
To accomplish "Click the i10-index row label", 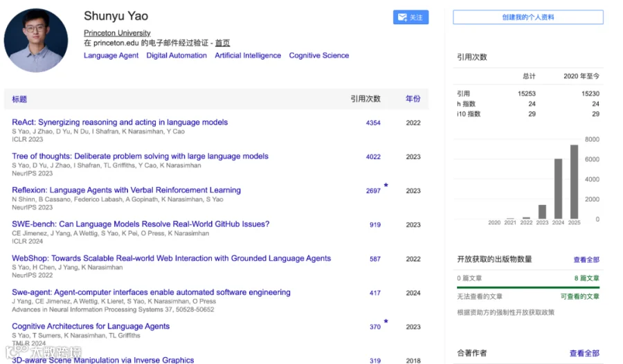I will click(x=469, y=114).
